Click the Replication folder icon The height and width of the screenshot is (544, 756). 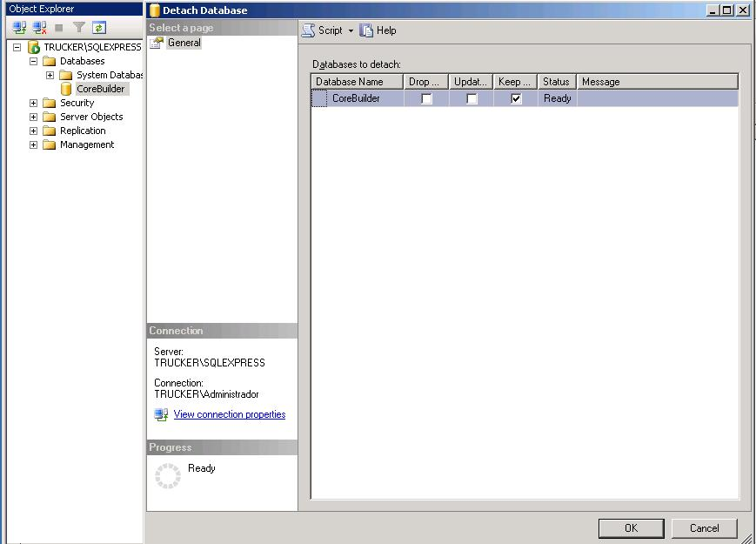click(50, 131)
